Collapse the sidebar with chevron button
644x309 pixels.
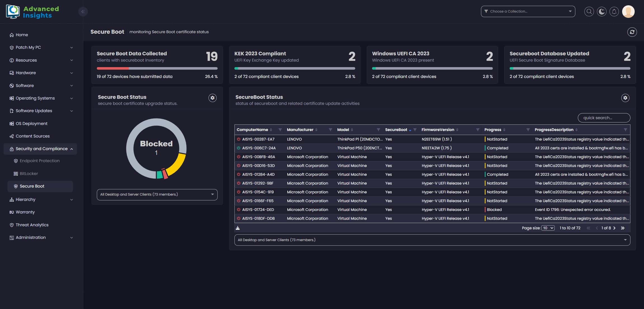point(83,11)
